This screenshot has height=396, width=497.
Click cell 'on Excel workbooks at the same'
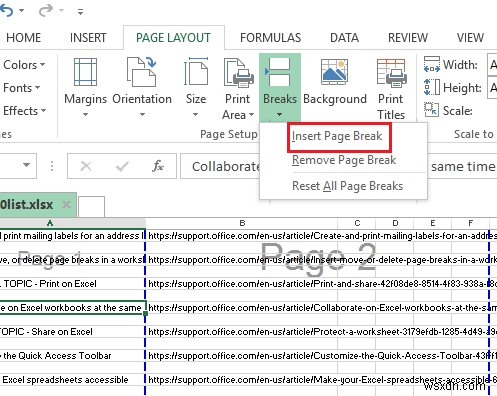(73, 308)
